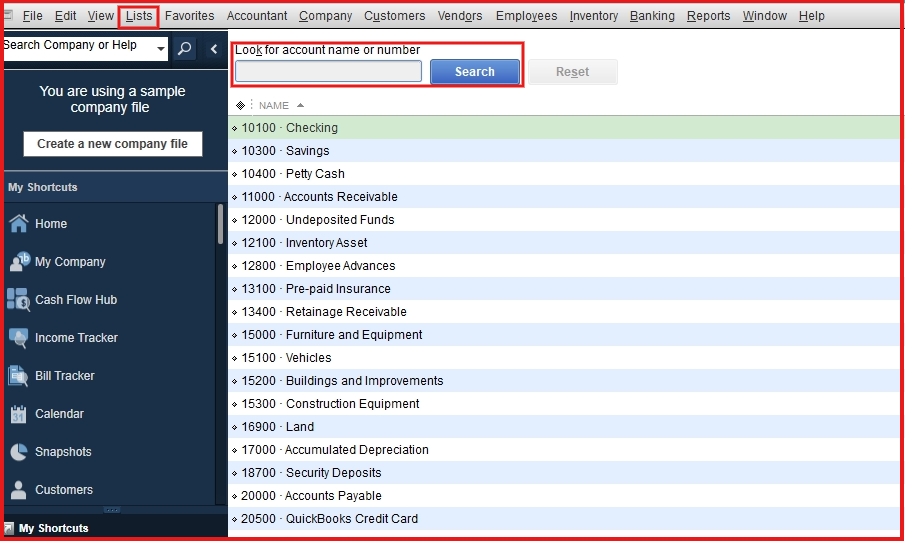Click the My Shortcuts section header
The width and height of the screenshot is (905, 541).
[x=115, y=187]
